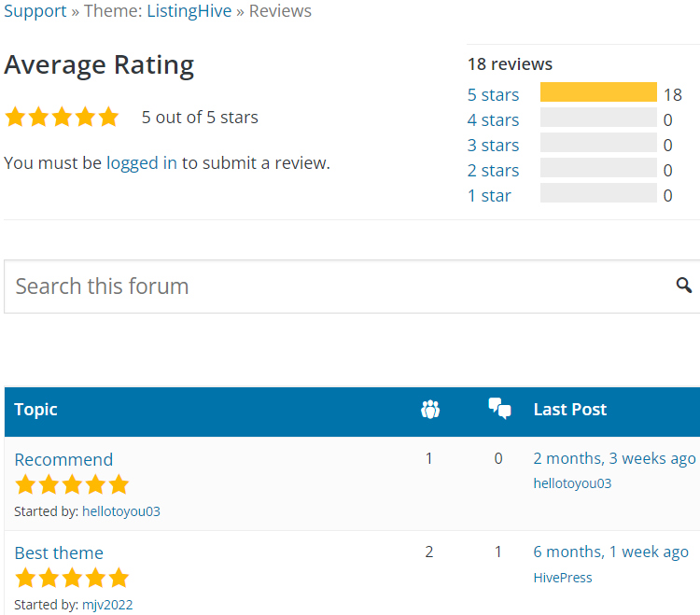Open the 6 months, 1 week ago post
This screenshot has width=700, height=615.
coord(610,552)
